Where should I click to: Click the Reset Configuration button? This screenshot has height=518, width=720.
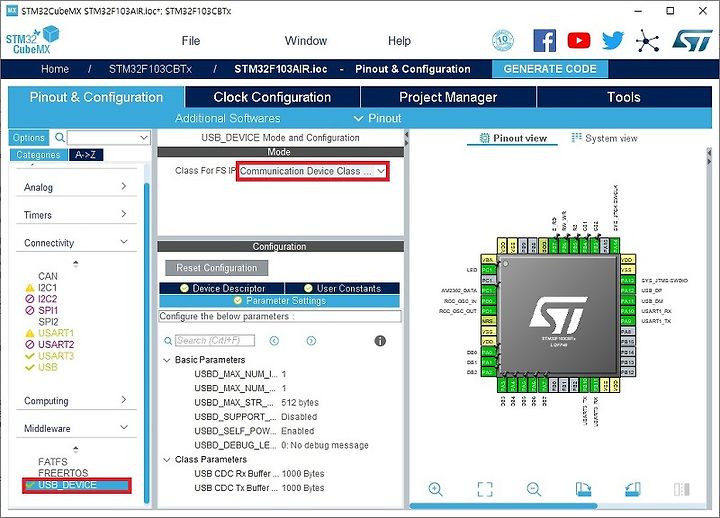coord(216,268)
